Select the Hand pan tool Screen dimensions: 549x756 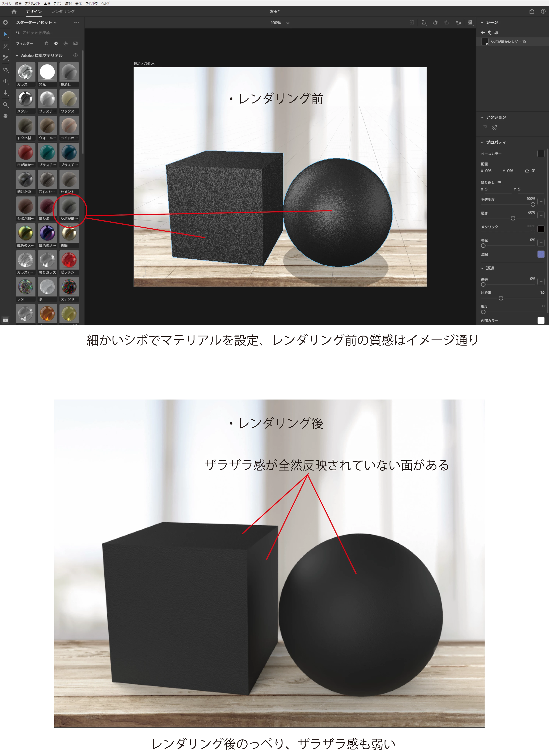coord(5,116)
